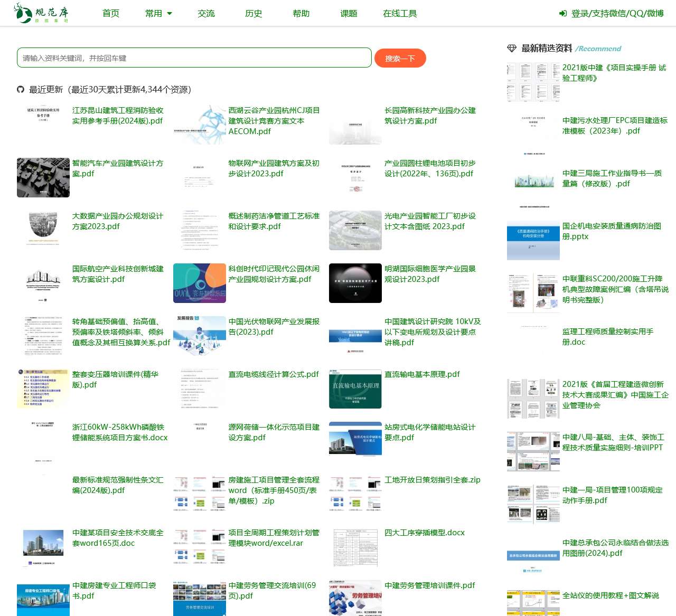Image resolution: width=676 pixels, height=616 pixels.
Task: Open the 明湖国际细胞医学产业园 dark thumbnail
Action: click(x=355, y=283)
